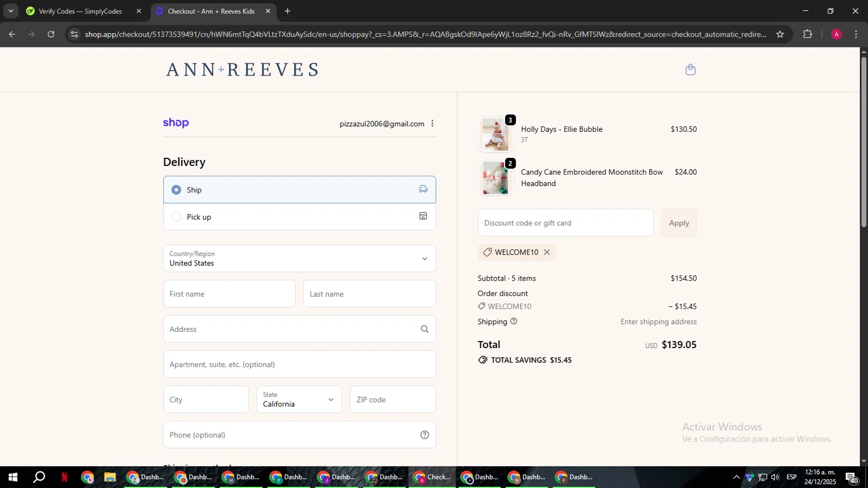
Task: Show hidden system tray icons
Action: coord(736,478)
